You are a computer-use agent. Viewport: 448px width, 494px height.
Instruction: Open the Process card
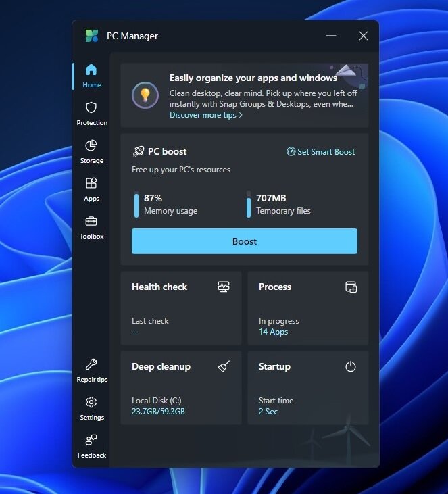click(x=308, y=308)
